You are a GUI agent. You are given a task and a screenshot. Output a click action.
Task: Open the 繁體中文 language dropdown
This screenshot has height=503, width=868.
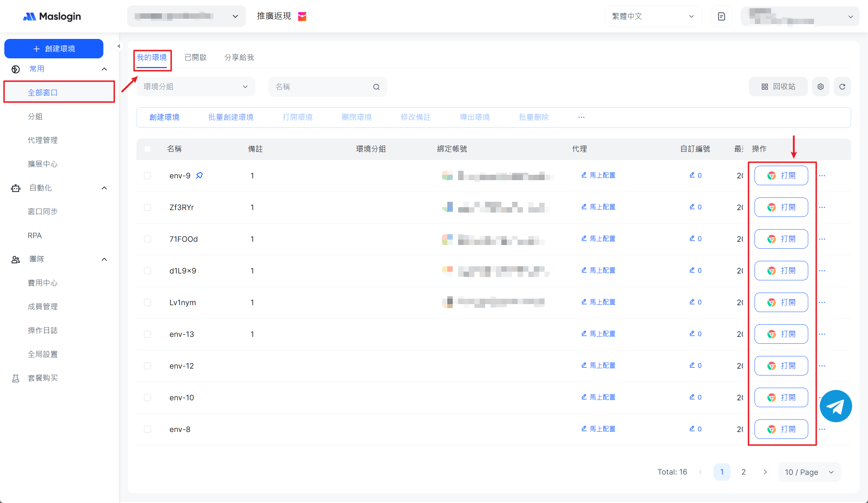click(652, 17)
